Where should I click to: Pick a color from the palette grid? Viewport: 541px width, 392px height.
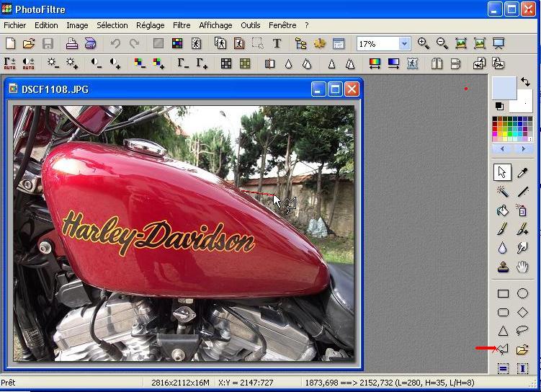pyautogui.click(x=512, y=129)
